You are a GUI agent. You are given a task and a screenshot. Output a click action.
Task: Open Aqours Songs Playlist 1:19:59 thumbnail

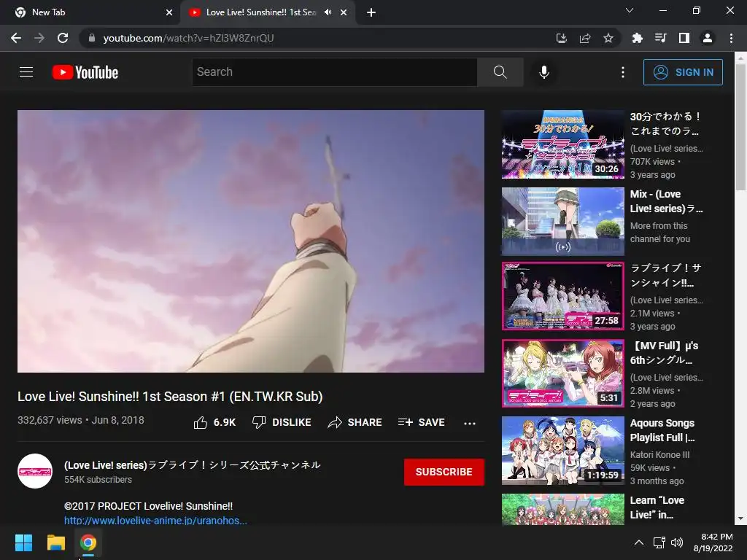click(562, 451)
